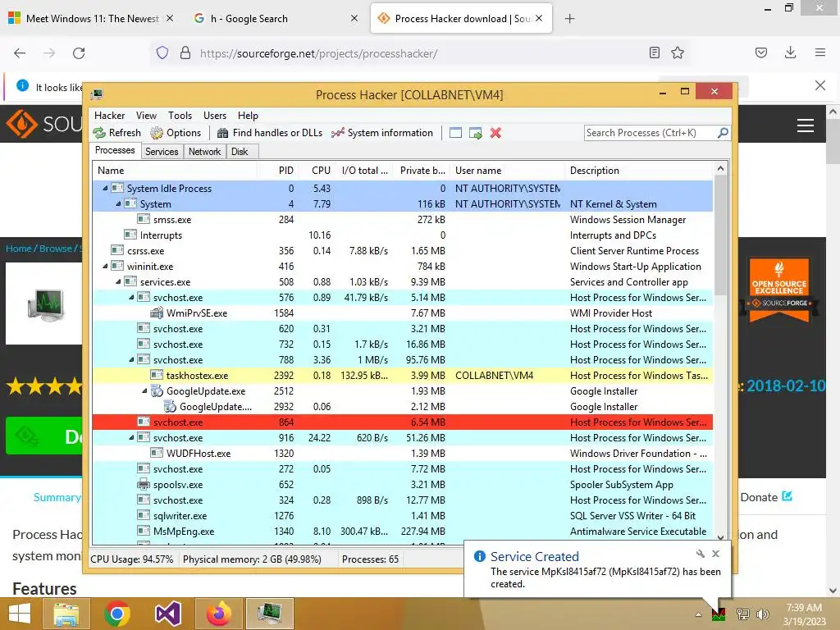Click the find window toolbar icon
The height and width of the screenshot is (630, 840).
[x=455, y=133]
